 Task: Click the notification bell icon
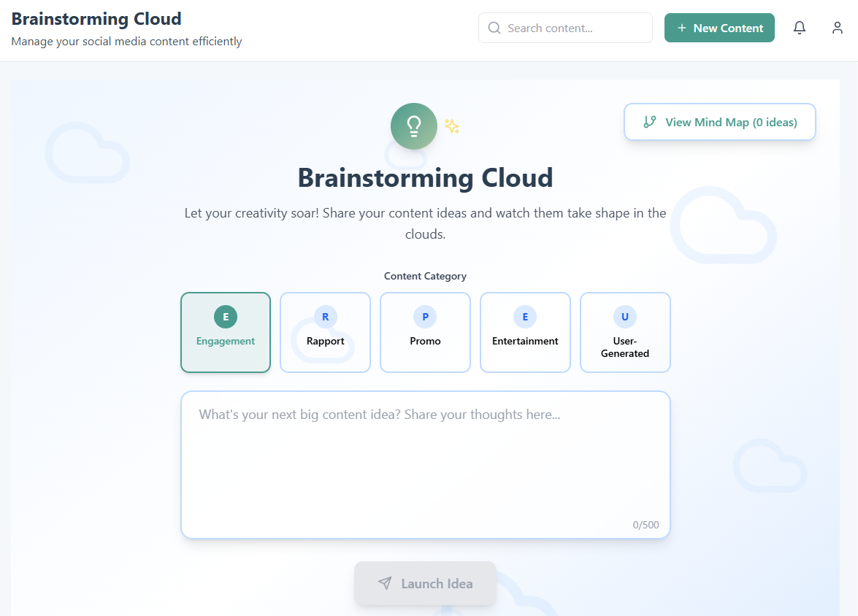pos(800,27)
